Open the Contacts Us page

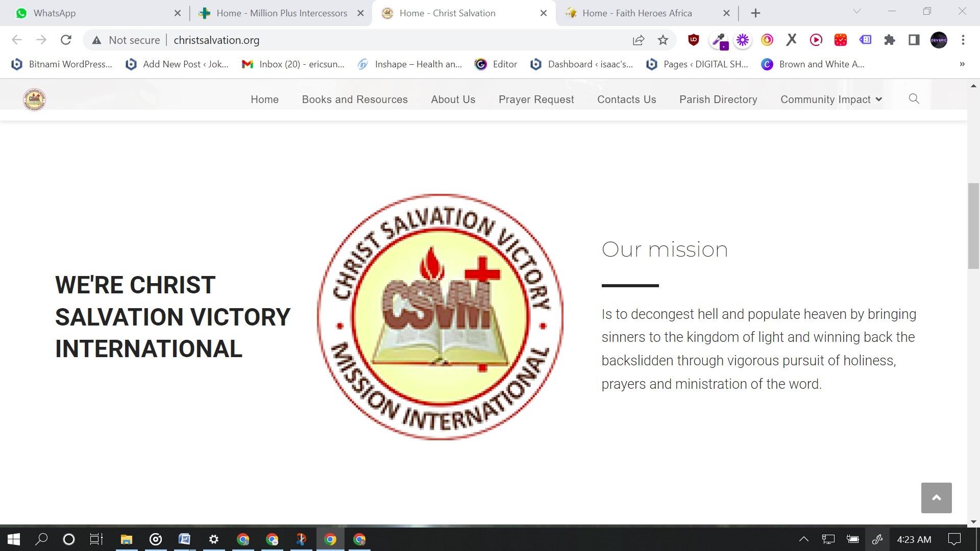click(x=626, y=99)
